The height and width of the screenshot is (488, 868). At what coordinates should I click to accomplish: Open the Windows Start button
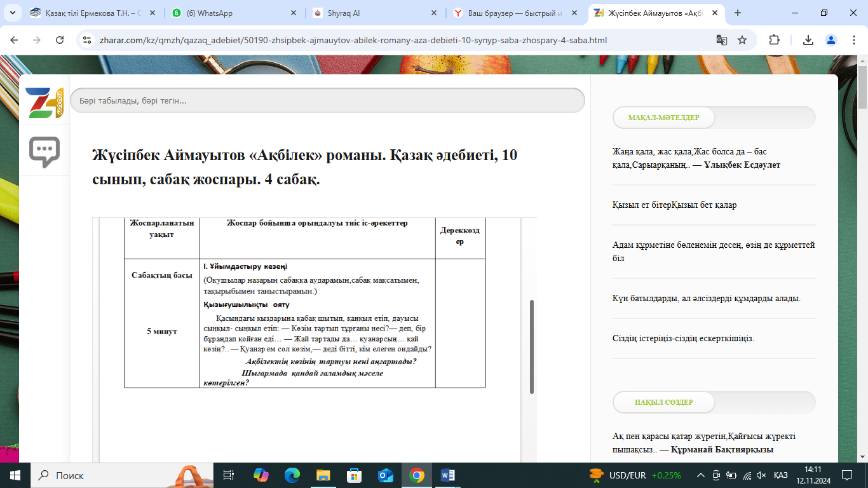click(15, 475)
